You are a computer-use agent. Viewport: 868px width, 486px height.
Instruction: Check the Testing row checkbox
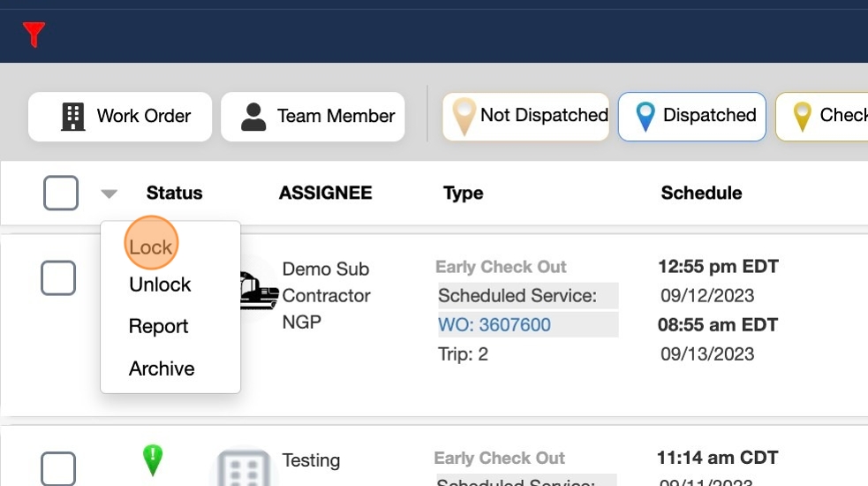tap(58, 468)
